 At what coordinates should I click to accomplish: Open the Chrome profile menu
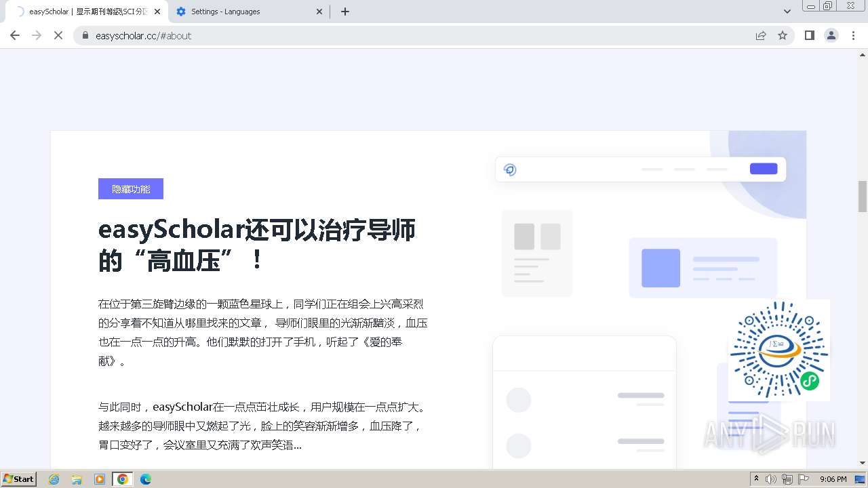[831, 35]
